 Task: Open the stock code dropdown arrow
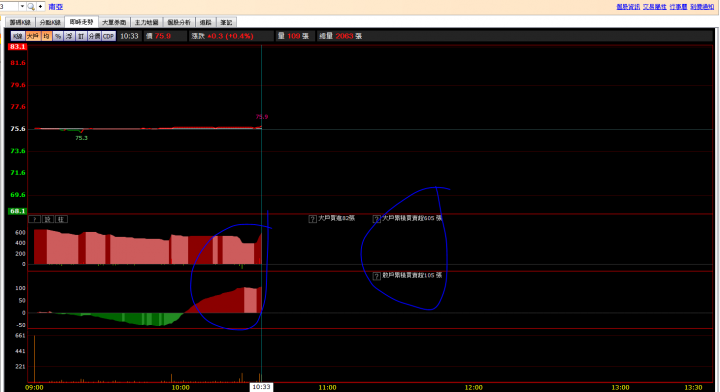point(22,6)
